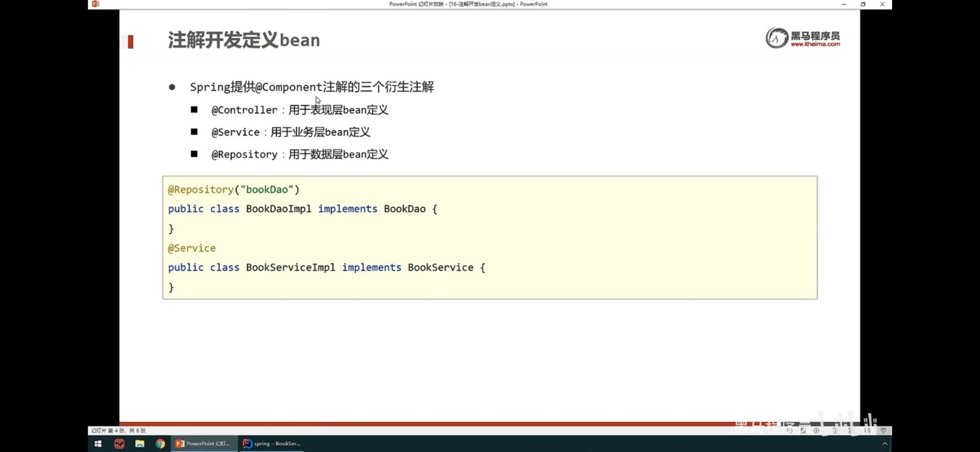The image size is (980, 452).
Task: Restore down the PowerPoint window
Action: point(863,4)
